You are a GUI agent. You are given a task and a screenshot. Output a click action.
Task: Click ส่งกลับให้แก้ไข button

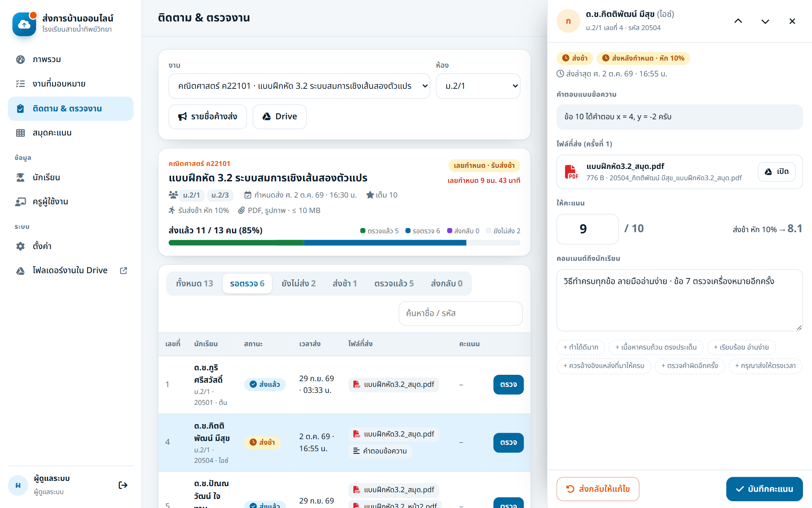pyautogui.click(x=598, y=489)
